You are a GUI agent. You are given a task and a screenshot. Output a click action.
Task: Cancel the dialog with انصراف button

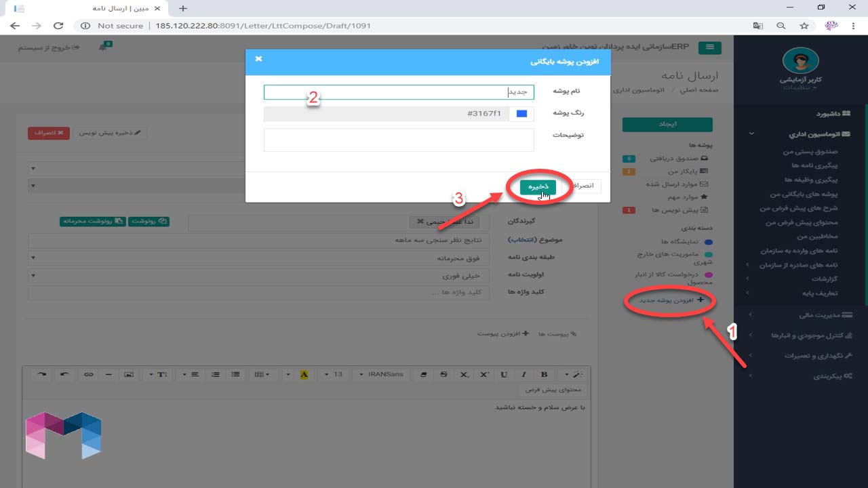coord(584,186)
